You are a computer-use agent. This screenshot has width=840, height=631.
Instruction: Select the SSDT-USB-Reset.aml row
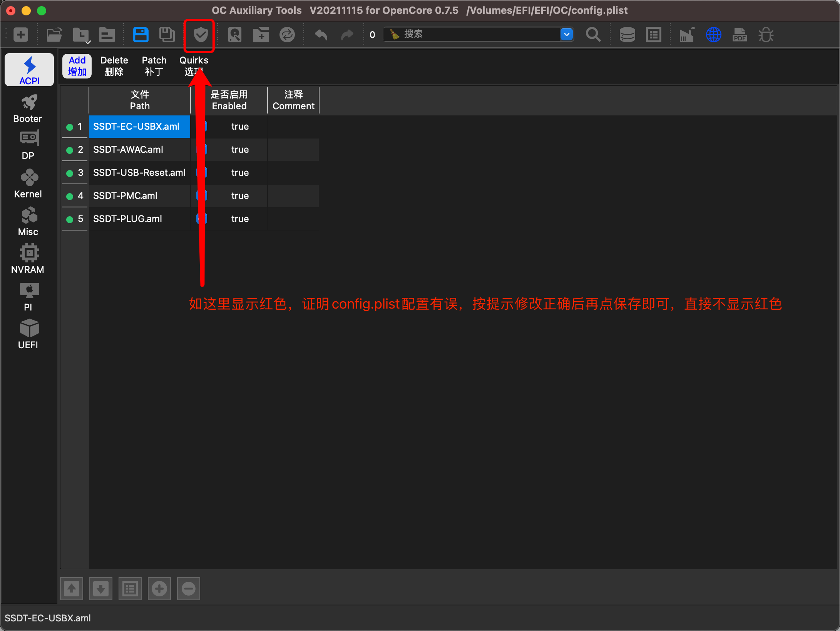tap(140, 173)
